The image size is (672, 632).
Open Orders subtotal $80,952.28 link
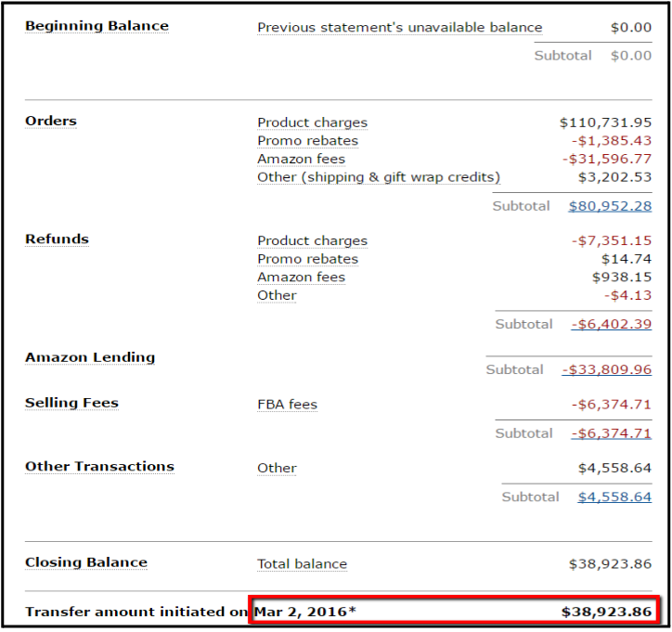pos(610,206)
